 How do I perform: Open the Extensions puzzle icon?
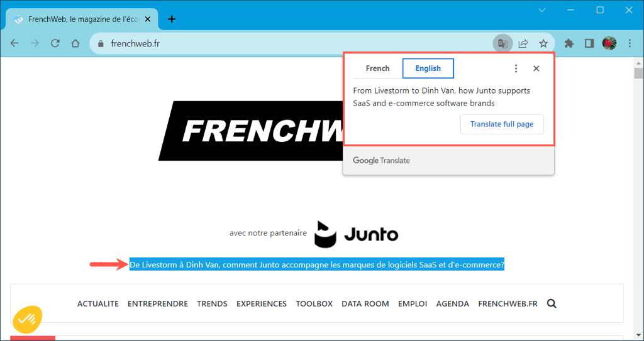click(x=569, y=43)
